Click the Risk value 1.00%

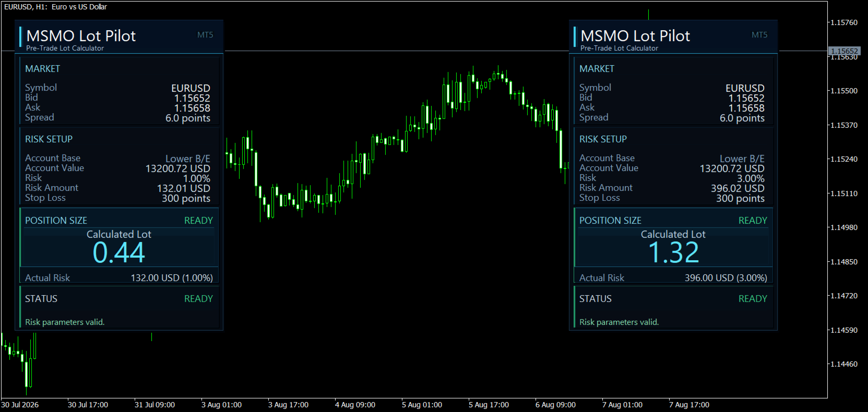coord(196,178)
